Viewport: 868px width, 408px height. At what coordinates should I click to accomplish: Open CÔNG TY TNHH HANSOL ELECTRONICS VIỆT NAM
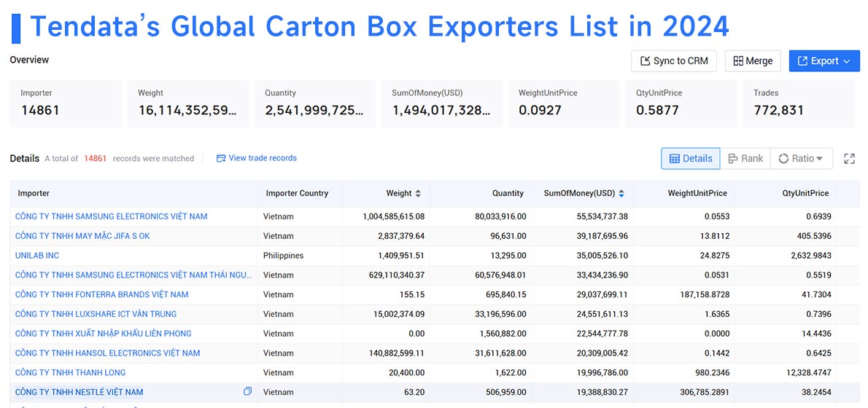click(x=107, y=353)
